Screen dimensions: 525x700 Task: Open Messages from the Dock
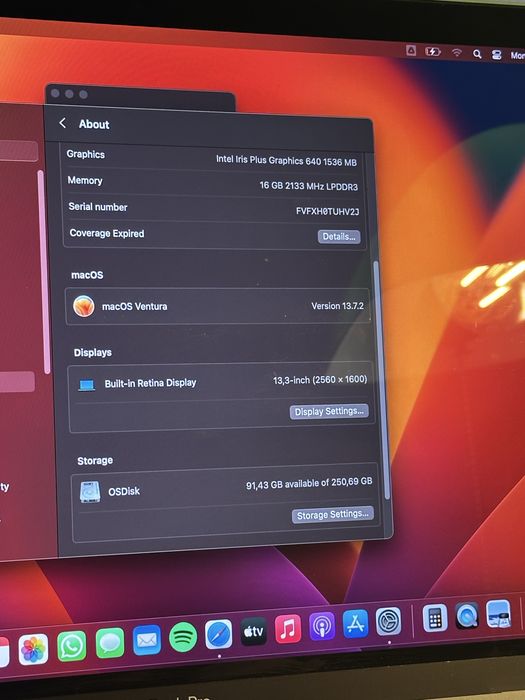(110, 642)
